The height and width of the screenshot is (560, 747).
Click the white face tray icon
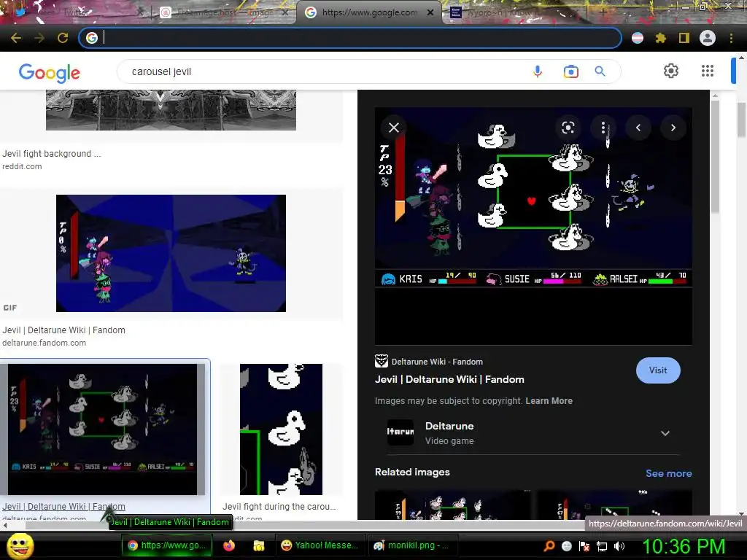tap(566, 545)
